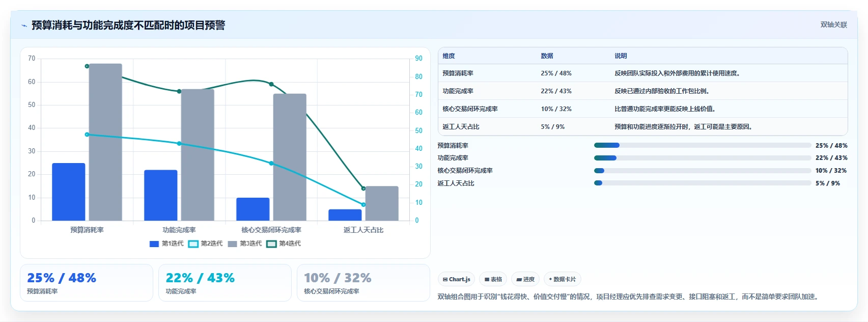The width and height of the screenshot is (868, 322).
Task: Click the 70 tick on the left axis
Action: point(32,59)
